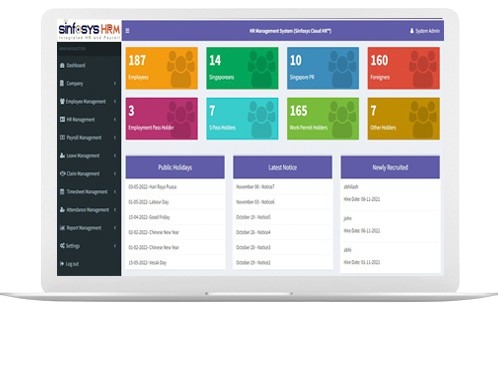
Task: Click newly recruited name john
Action: click(348, 218)
